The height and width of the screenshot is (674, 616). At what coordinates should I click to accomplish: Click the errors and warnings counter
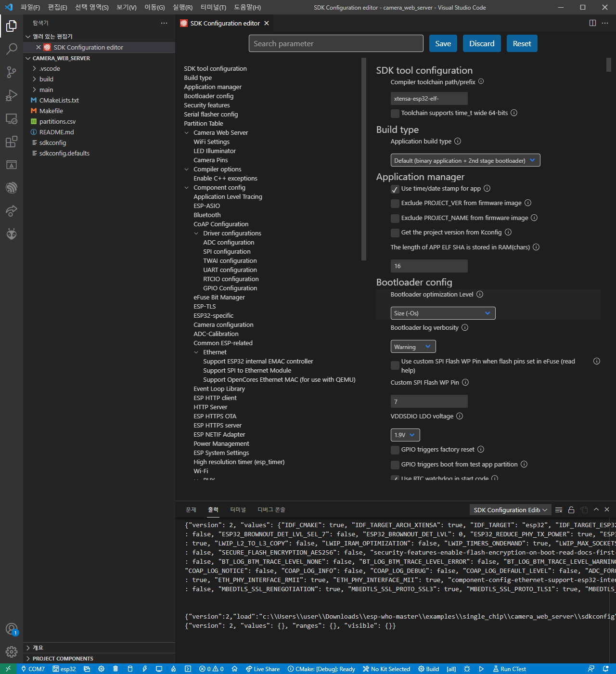[212, 669]
